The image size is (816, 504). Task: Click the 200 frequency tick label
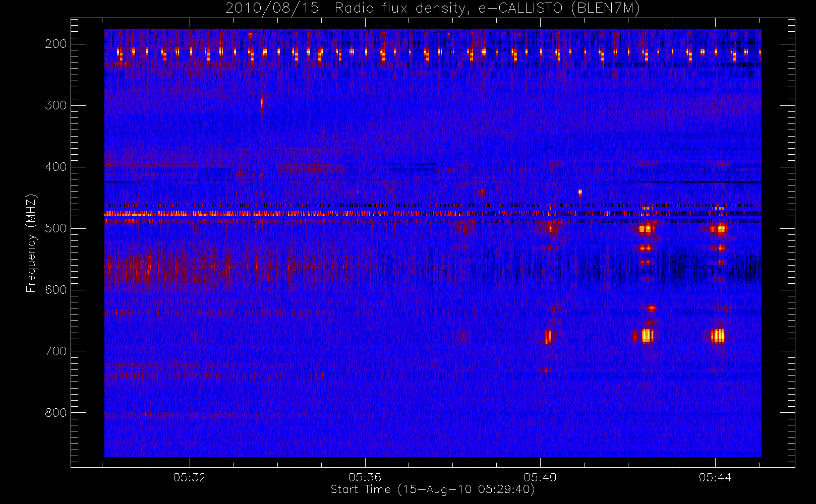pos(55,44)
